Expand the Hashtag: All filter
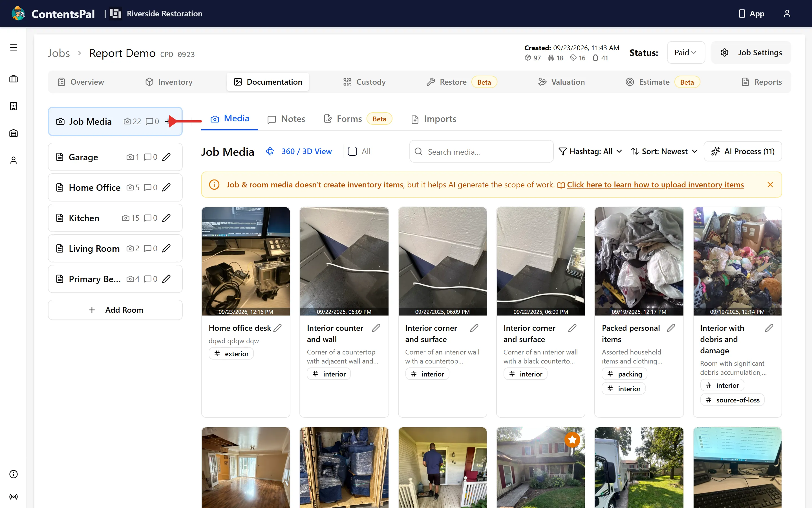Viewport: 812px width, 508px height. coord(591,151)
